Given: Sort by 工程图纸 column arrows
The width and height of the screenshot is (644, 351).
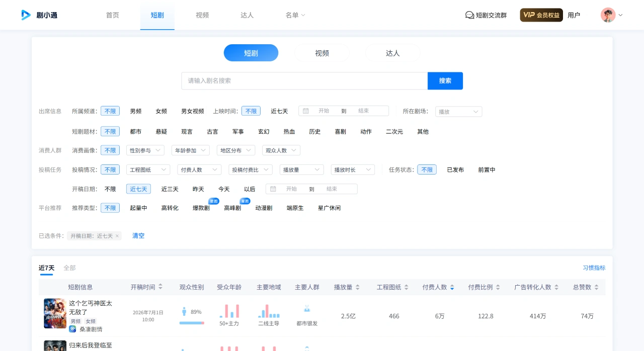Looking at the screenshot, I should (x=407, y=287).
